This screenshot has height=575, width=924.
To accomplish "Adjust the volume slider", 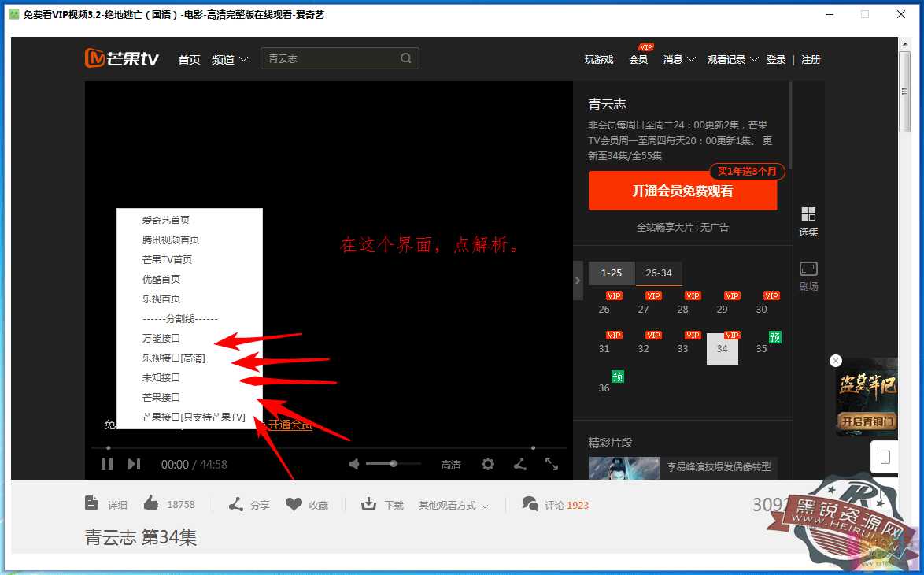I will [394, 464].
